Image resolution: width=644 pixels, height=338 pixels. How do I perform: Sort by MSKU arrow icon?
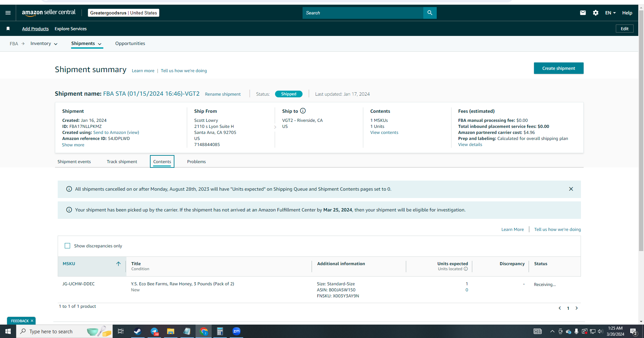point(118,264)
